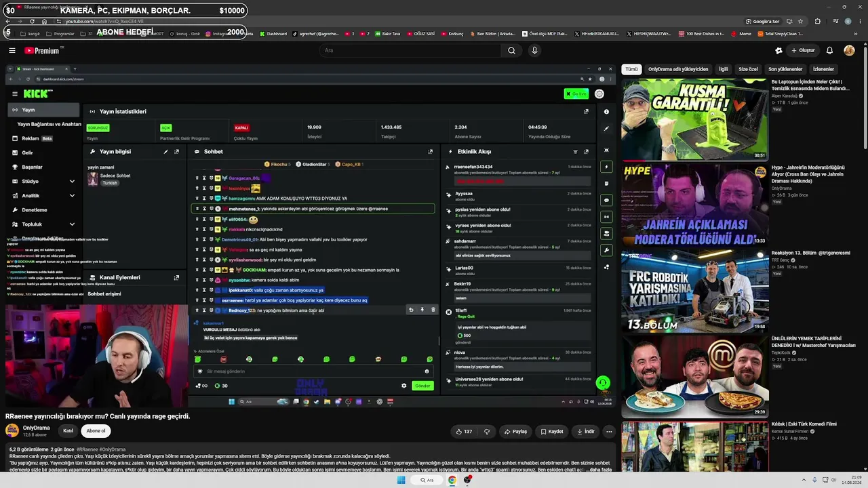Open the Bakır Tava bookmark
This screenshot has height=488, width=868.
[388, 33]
